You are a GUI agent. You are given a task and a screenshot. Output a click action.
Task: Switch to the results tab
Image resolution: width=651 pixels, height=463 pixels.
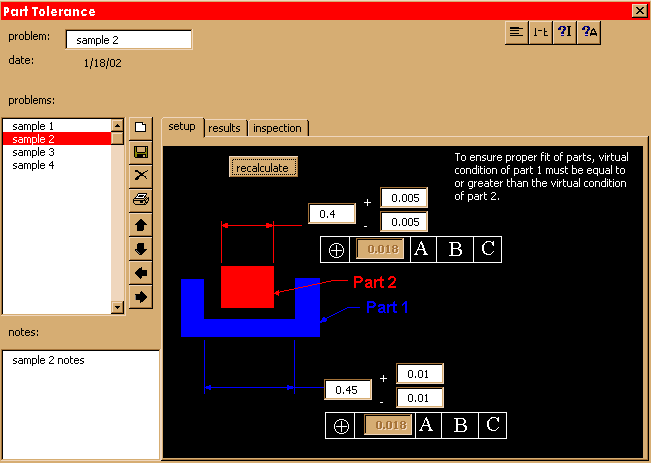pyautogui.click(x=225, y=128)
